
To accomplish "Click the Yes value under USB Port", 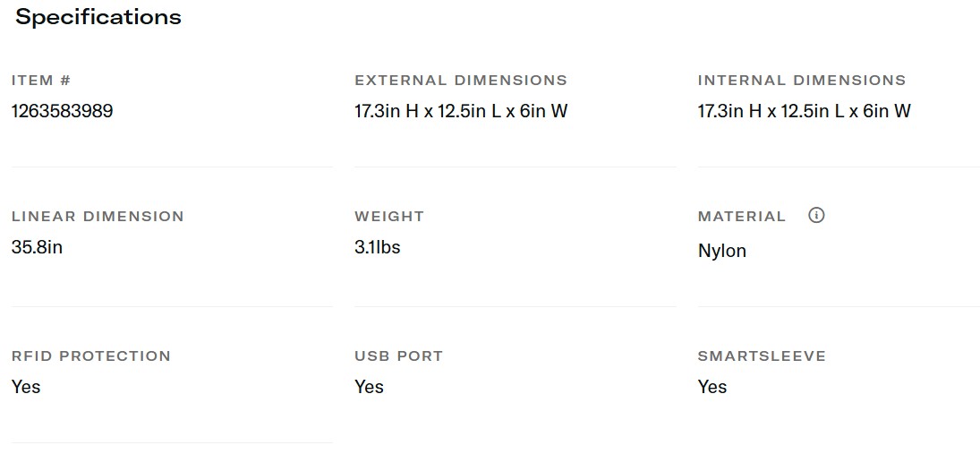I will pyautogui.click(x=369, y=387).
